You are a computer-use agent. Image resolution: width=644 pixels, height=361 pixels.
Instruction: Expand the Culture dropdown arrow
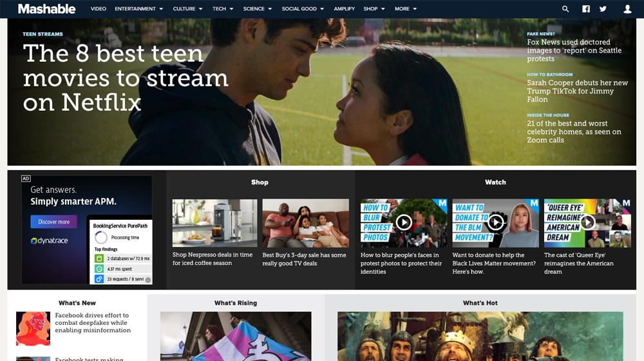point(200,8)
